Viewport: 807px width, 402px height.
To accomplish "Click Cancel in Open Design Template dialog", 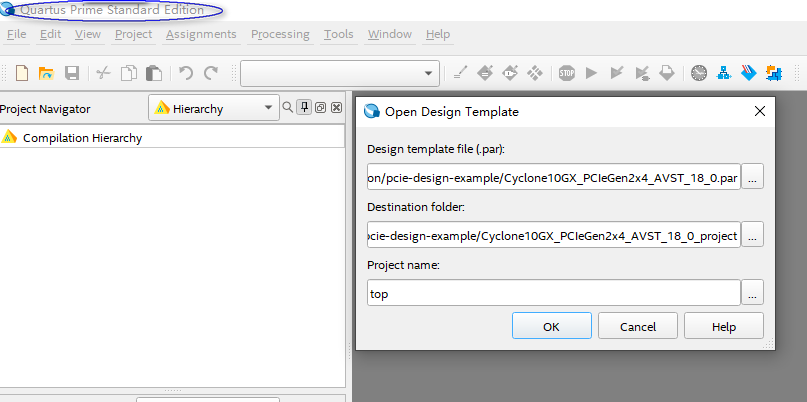I will tap(638, 326).
